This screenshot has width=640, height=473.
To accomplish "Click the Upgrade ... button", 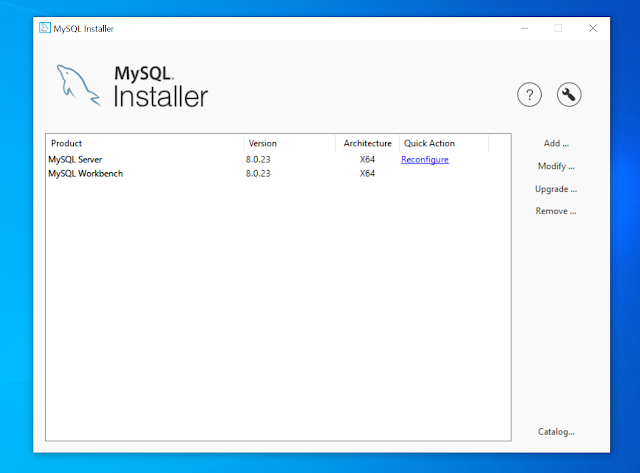I will (x=556, y=189).
